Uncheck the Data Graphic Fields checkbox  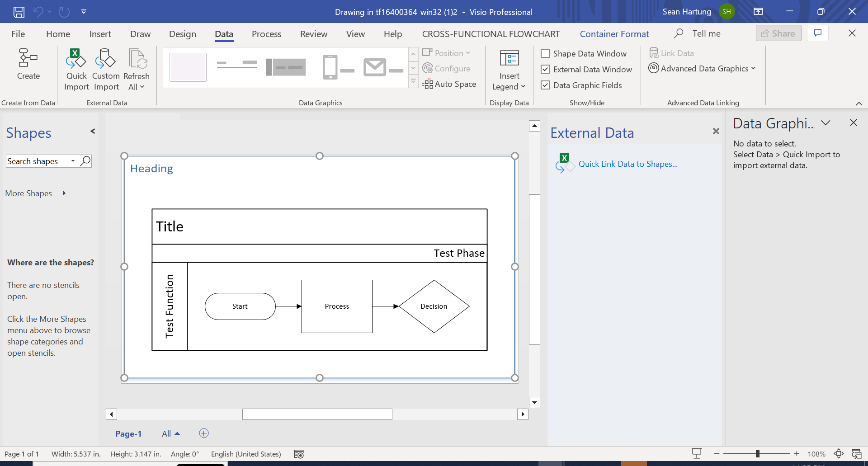(545, 85)
